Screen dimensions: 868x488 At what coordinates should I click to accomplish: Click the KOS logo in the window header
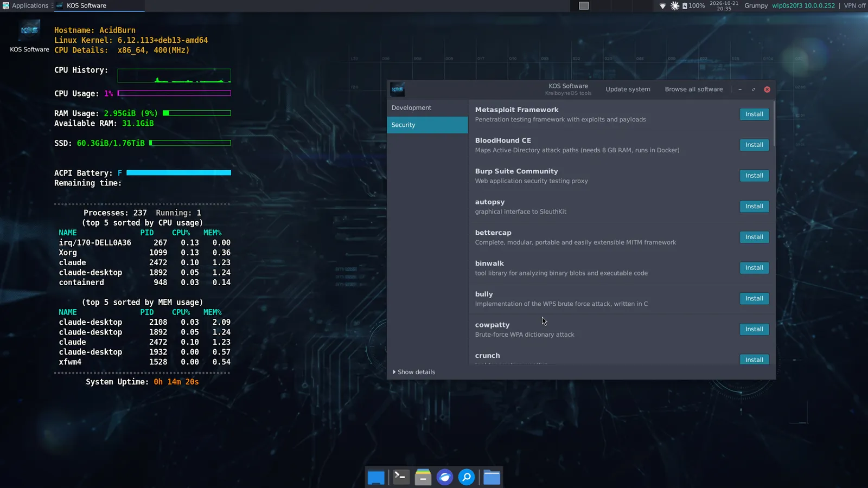[397, 89]
